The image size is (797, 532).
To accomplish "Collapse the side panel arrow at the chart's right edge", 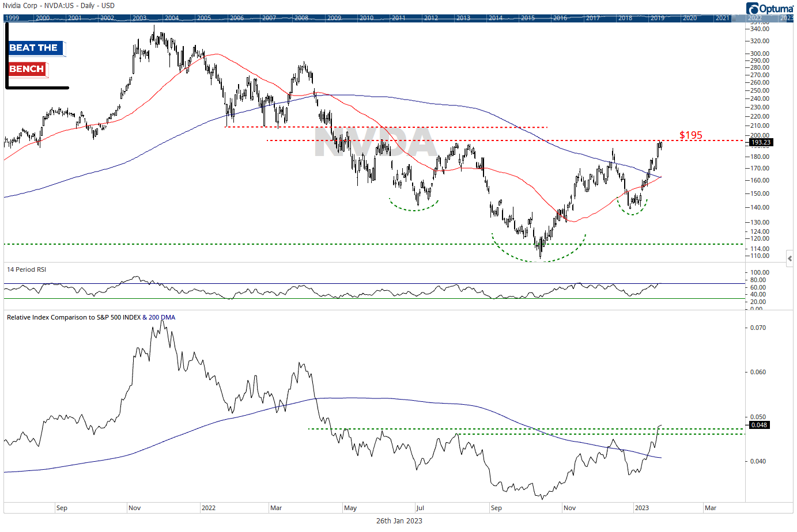I will [x=790, y=259].
